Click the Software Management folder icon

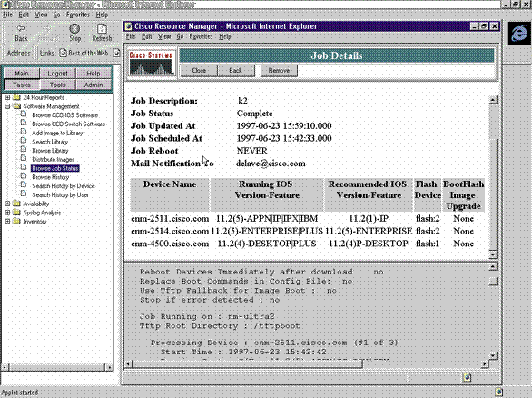tap(16, 106)
